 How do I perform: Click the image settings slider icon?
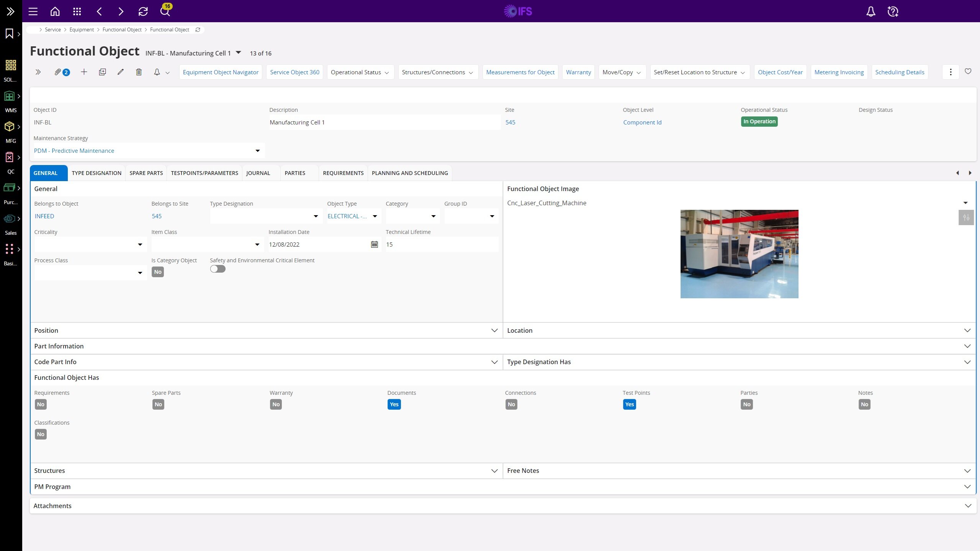pyautogui.click(x=966, y=217)
